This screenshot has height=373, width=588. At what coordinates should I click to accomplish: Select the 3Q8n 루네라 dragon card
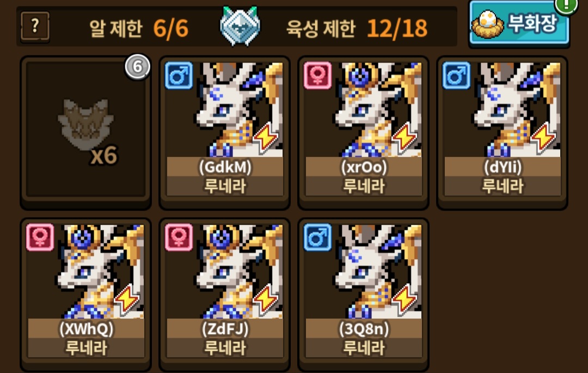363,294
